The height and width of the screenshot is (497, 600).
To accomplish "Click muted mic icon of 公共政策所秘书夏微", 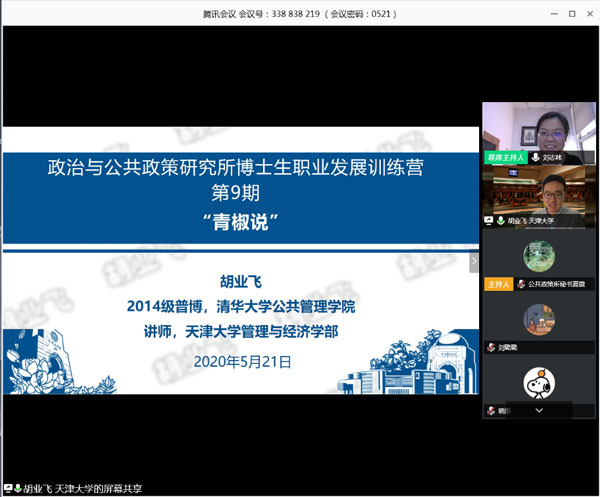I will (520, 284).
